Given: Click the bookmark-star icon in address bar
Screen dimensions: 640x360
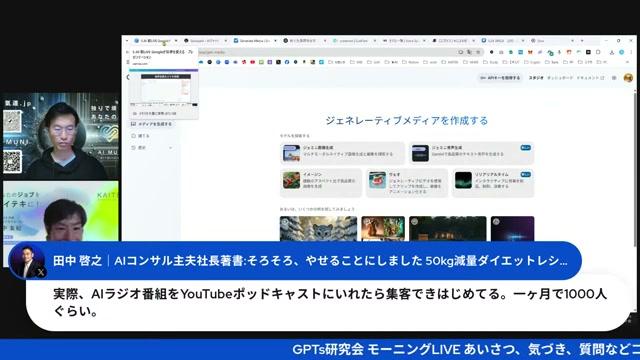Looking at the screenshot, I should [x=478, y=52].
